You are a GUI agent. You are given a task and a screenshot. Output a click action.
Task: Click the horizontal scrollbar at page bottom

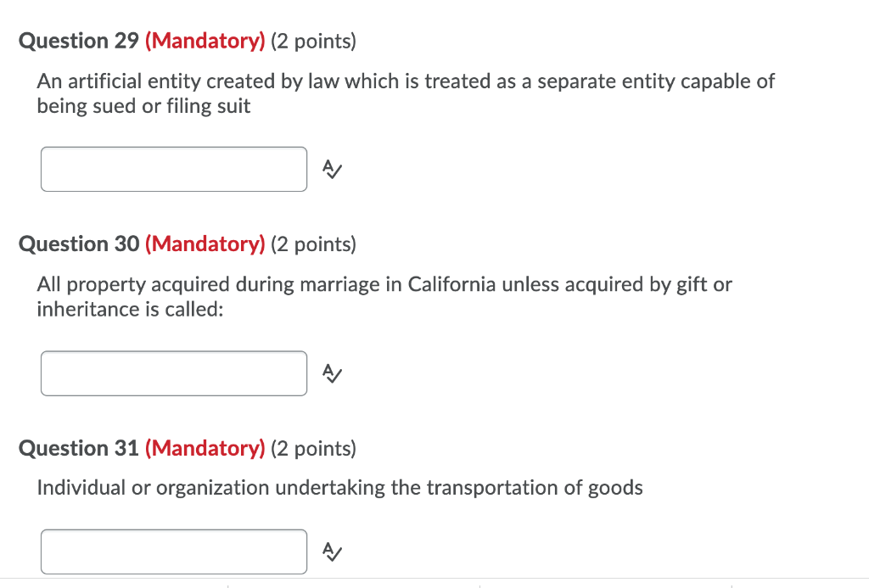pos(434,585)
